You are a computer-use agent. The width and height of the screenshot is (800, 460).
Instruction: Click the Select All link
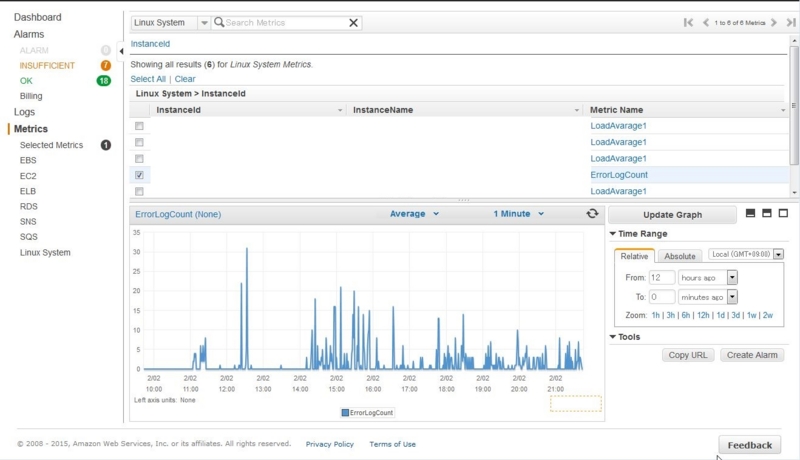pyautogui.click(x=148, y=79)
